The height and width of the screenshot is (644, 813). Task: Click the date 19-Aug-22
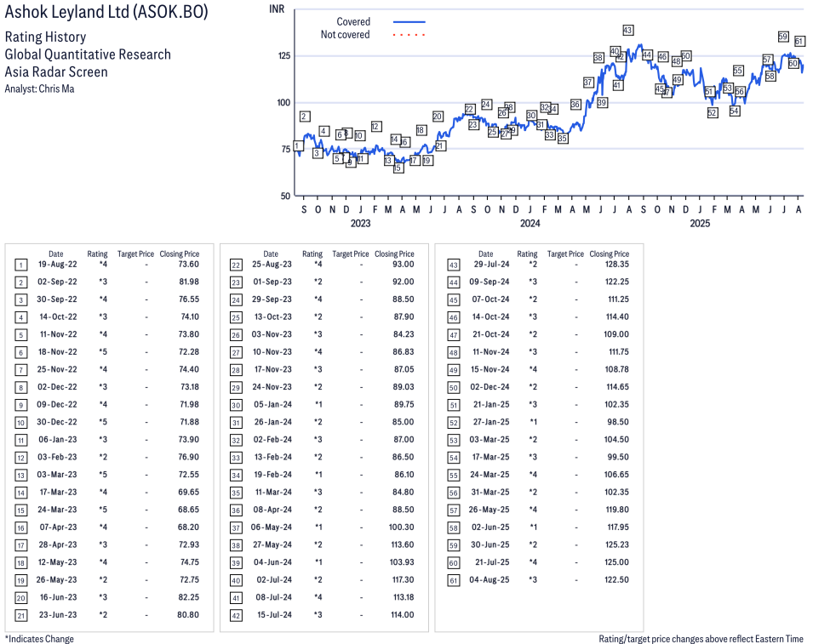tap(57, 265)
